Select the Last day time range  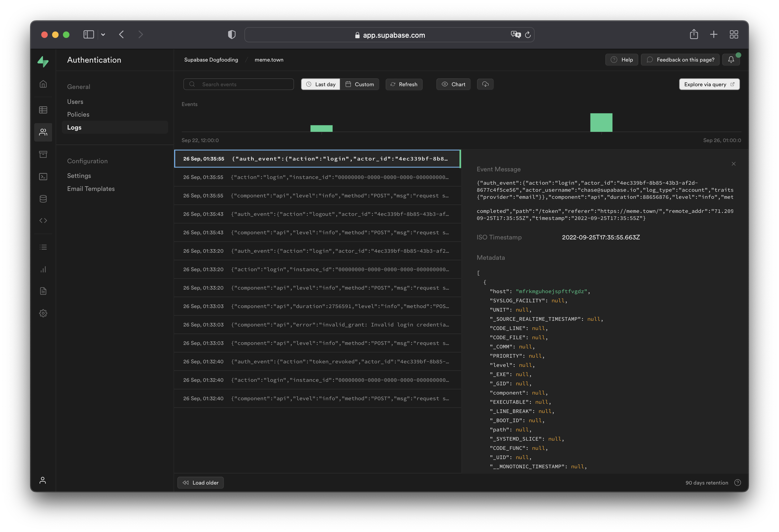click(320, 84)
